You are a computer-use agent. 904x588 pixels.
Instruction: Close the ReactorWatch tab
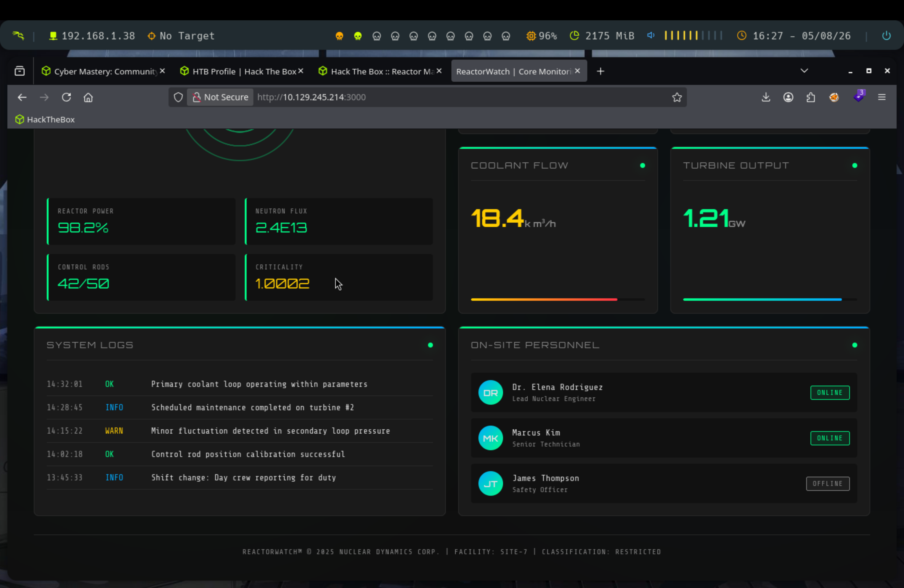(x=577, y=71)
